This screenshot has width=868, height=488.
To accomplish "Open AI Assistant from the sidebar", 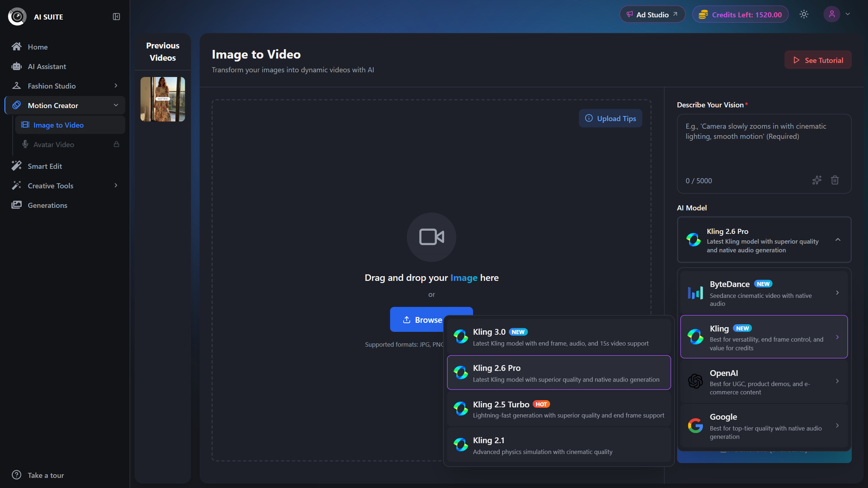I will tap(65, 66).
